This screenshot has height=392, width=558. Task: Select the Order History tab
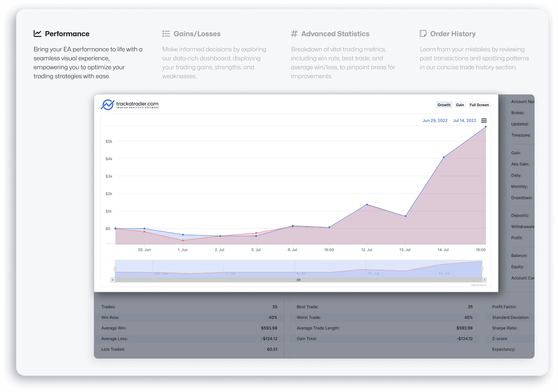[453, 34]
